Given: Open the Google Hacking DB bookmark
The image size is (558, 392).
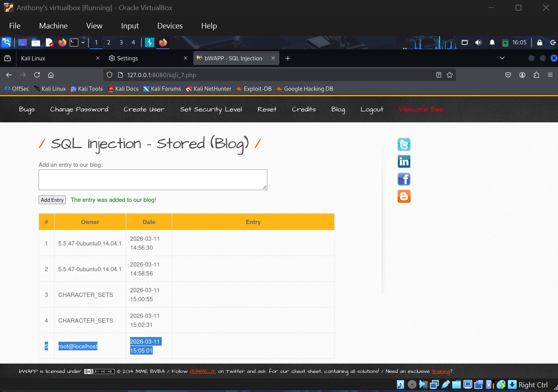Looking at the screenshot, I should pos(305,89).
